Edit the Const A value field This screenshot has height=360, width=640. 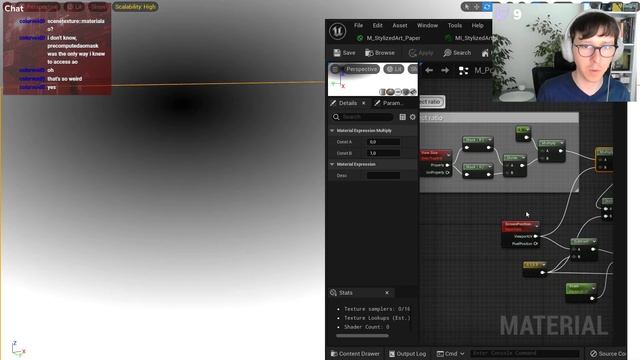[x=383, y=142]
